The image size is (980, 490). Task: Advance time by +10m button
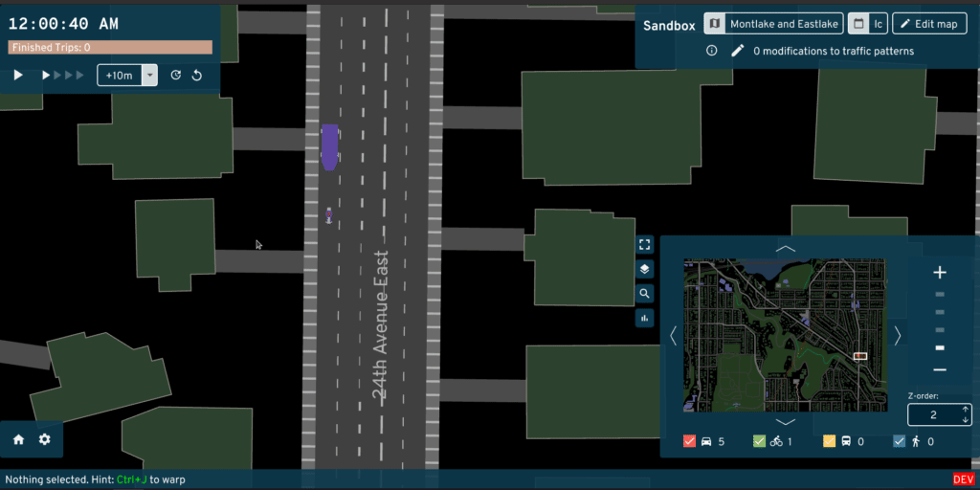point(120,75)
